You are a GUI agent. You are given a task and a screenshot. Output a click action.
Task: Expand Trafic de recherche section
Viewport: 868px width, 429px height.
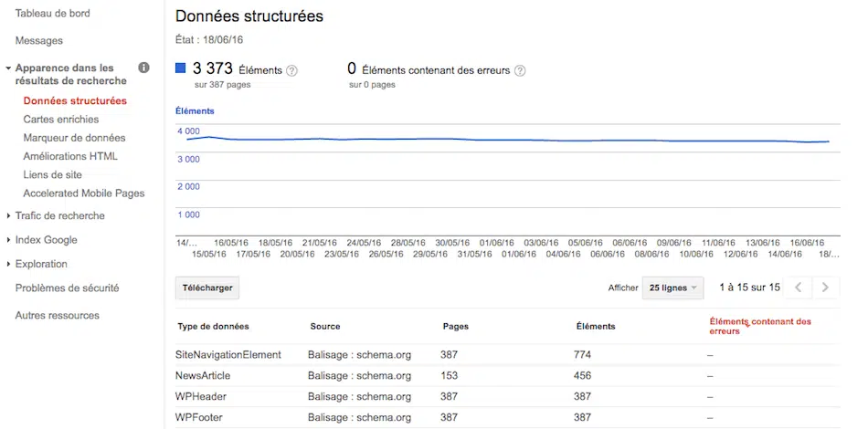(x=59, y=216)
